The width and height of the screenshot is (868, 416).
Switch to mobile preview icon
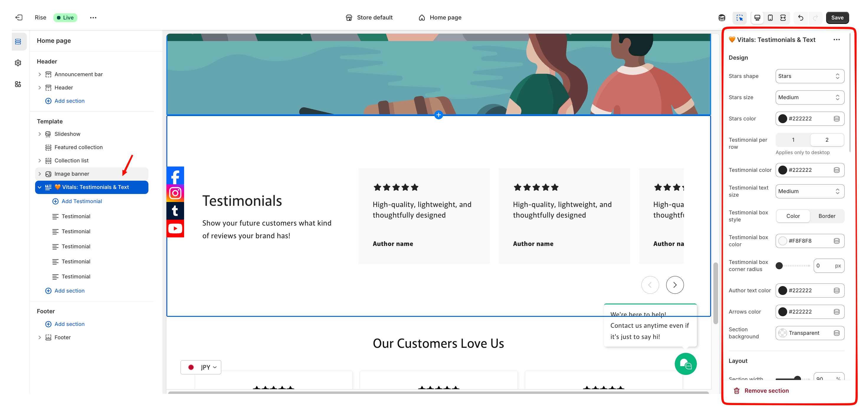click(770, 17)
